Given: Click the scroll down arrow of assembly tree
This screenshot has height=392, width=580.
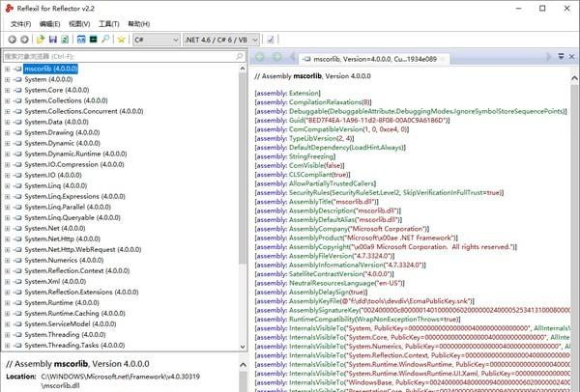Looking at the screenshot, I should pos(243,347).
